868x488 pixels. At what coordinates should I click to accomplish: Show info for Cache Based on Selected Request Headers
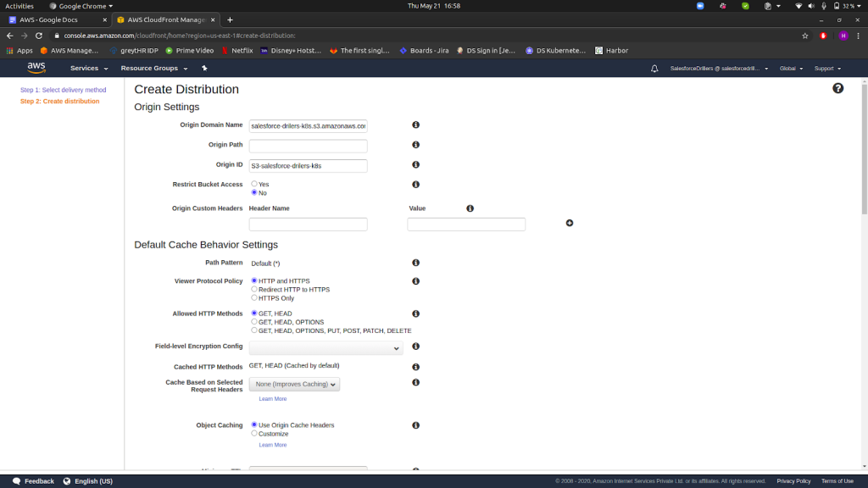(415, 383)
